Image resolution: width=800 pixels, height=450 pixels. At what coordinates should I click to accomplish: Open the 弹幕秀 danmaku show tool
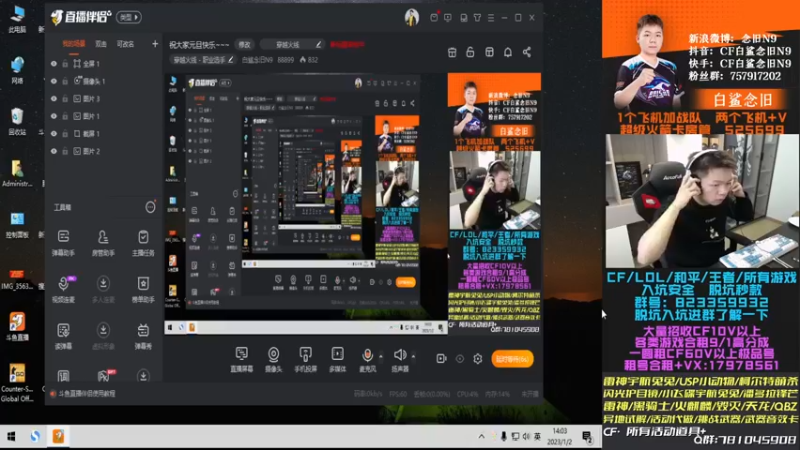143,336
